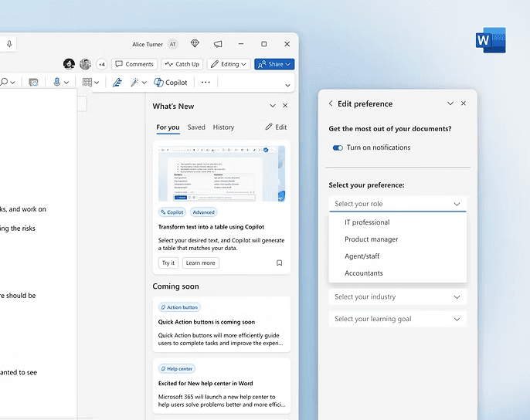This screenshot has width=530, height=420.
Task: Click the Share button
Action: point(274,64)
